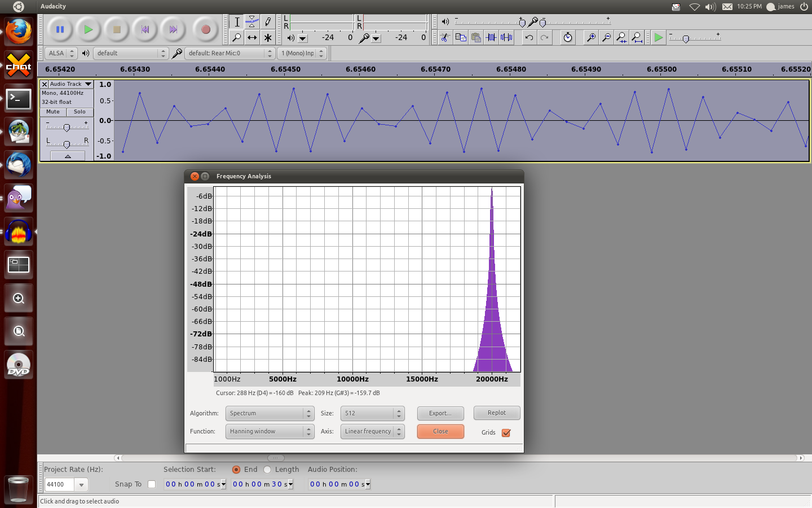Toggle the Grids checkbox
The height and width of the screenshot is (508, 812).
click(506, 433)
